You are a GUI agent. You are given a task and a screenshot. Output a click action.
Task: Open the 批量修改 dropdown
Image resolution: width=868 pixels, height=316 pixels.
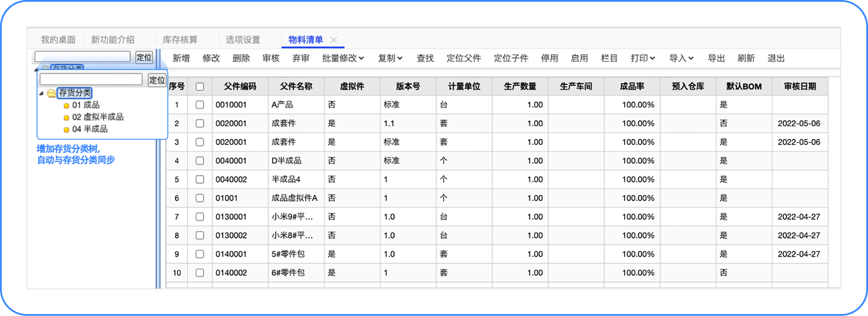(x=343, y=58)
